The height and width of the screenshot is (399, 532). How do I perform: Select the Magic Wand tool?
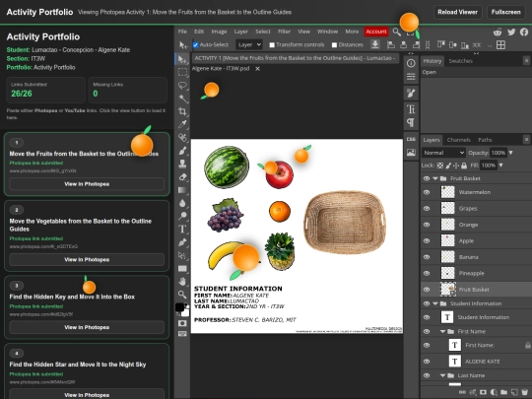pyautogui.click(x=182, y=99)
